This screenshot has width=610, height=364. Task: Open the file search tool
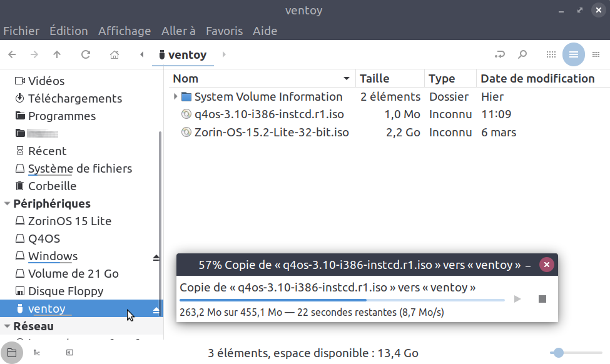522,54
